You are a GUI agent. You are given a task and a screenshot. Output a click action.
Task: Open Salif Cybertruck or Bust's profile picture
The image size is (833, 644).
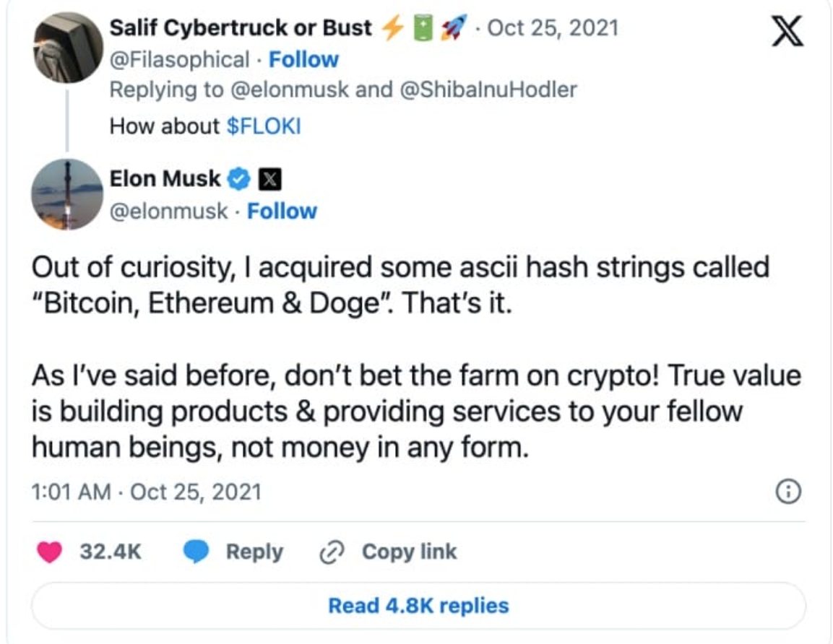pyautogui.click(x=68, y=48)
